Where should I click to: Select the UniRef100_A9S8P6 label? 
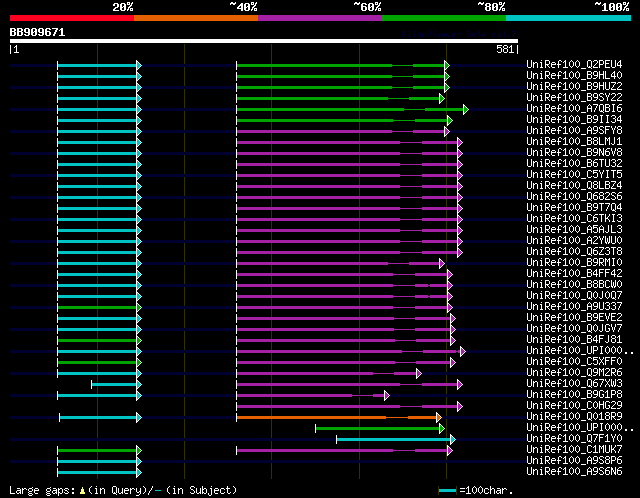click(574, 461)
